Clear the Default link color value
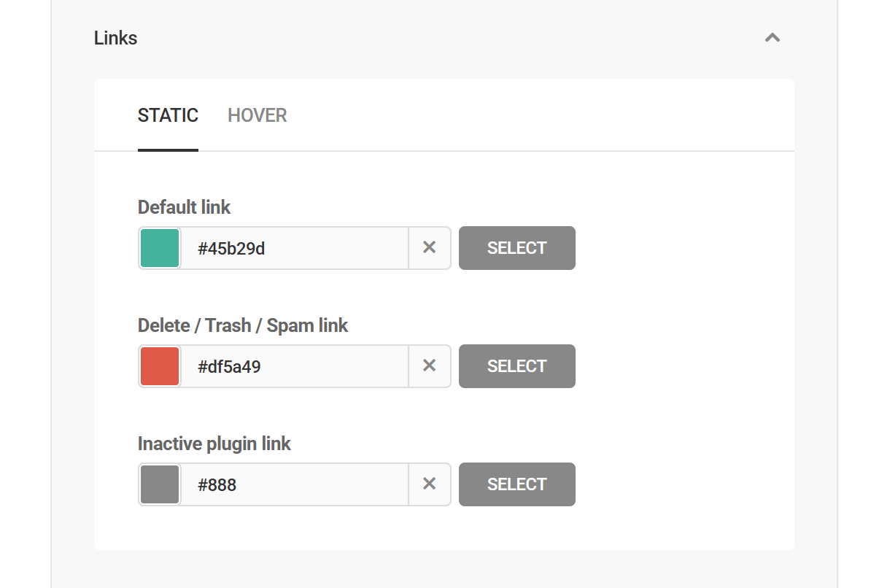Screen dimensions: 890x588 [430, 248]
